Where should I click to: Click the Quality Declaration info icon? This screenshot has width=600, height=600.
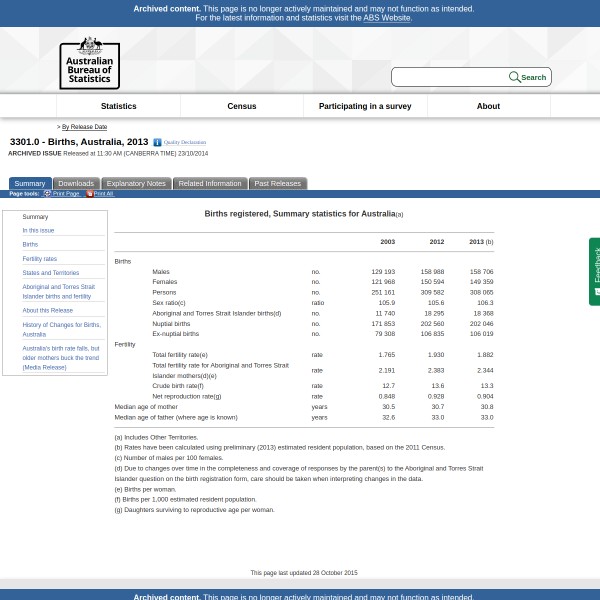click(x=157, y=143)
